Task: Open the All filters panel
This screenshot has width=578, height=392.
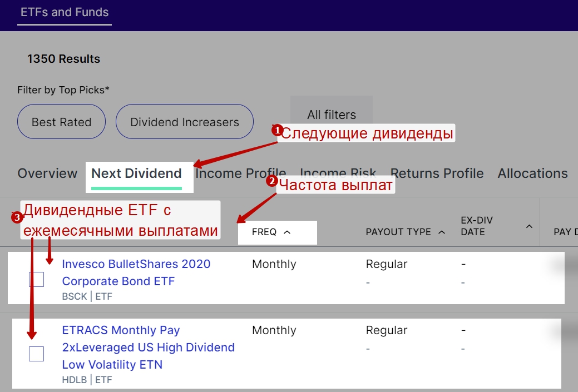Action: 332,115
